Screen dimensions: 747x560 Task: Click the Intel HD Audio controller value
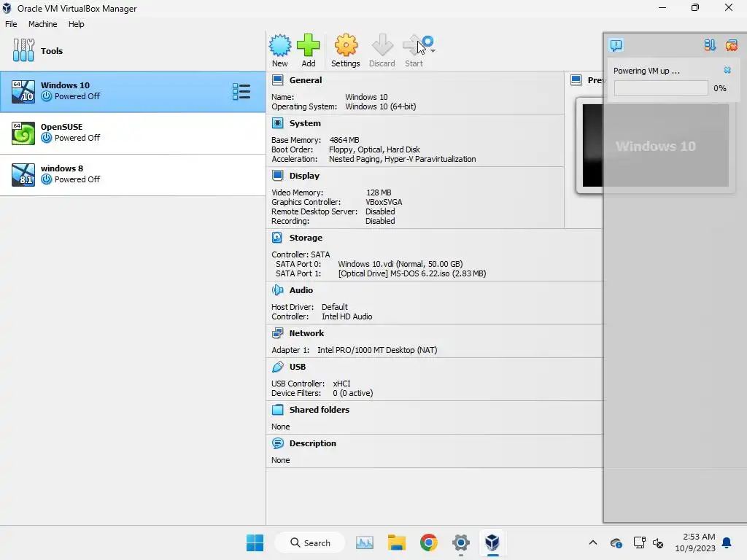(x=347, y=316)
